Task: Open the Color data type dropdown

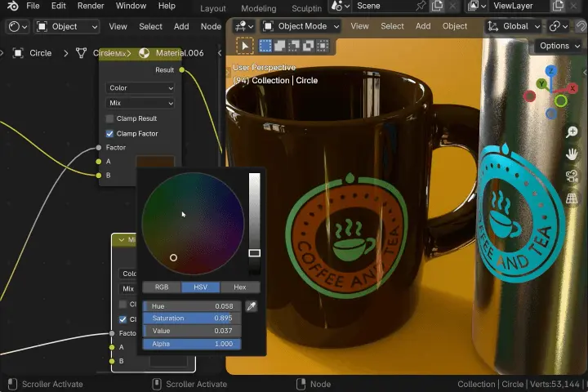Action: click(x=140, y=87)
